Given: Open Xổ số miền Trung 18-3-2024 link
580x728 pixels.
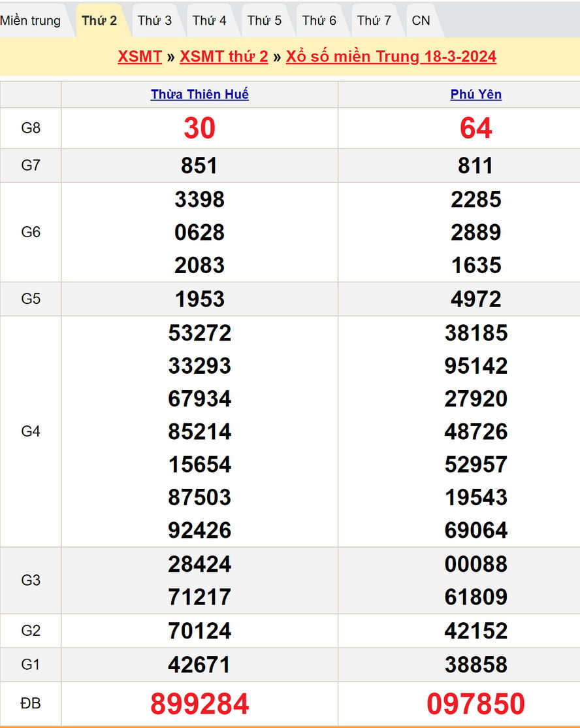Looking at the screenshot, I should pyautogui.click(x=391, y=56).
